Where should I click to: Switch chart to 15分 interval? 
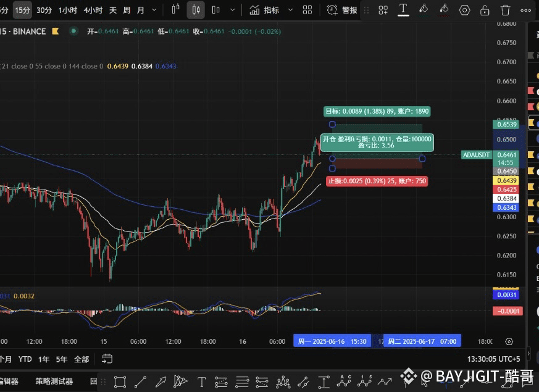pyautogui.click(x=22, y=10)
